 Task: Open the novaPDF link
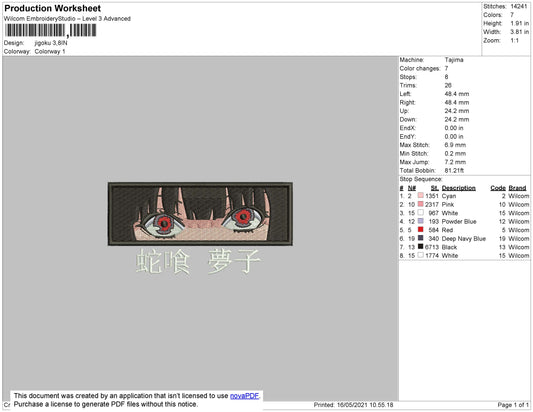[x=244, y=396]
